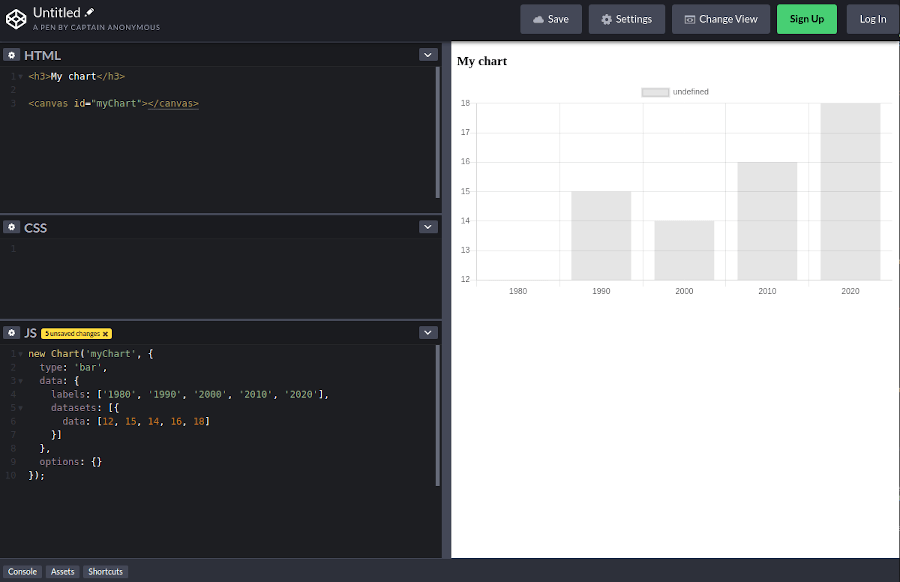Viewport: 900px width, 582px height.
Task: Expand the HTML panel dropdown menu
Action: (x=428, y=53)
